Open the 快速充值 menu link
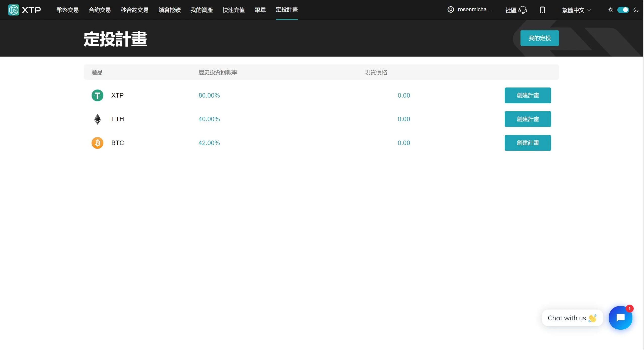Screen dimensions: 644x350 point(233,10)
